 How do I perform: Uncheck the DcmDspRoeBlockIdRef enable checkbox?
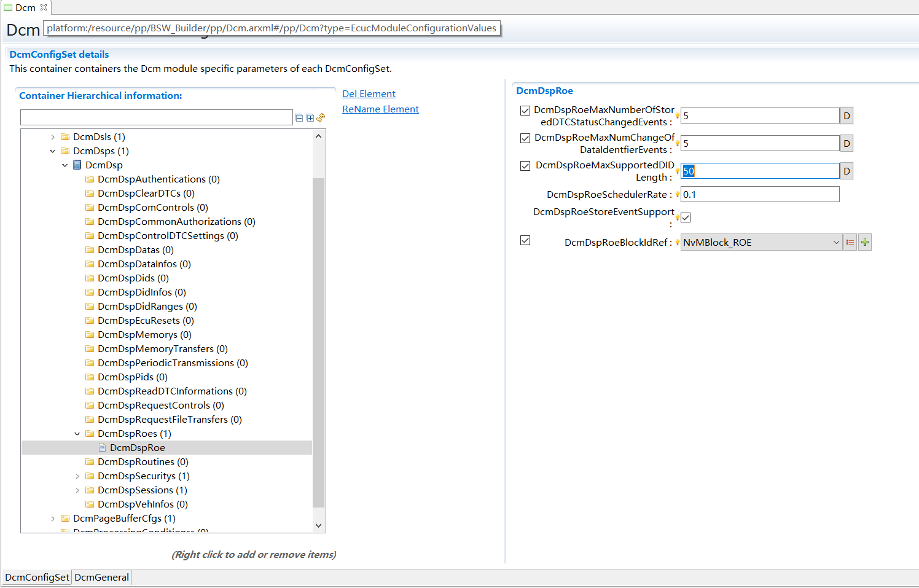coord(525,240)
